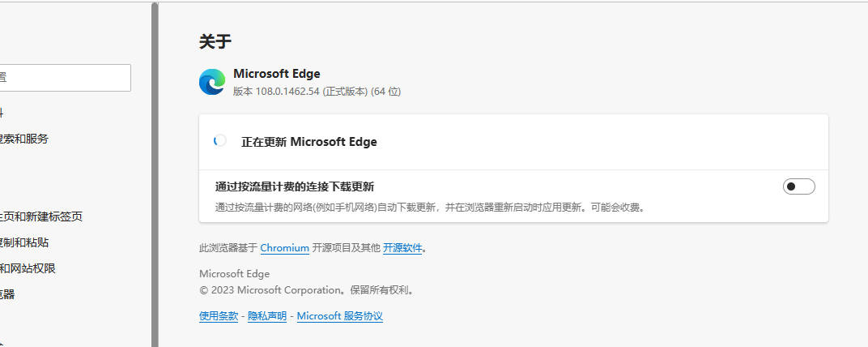Open the Microsoft 服务协议 link

(x=340, y=316)
